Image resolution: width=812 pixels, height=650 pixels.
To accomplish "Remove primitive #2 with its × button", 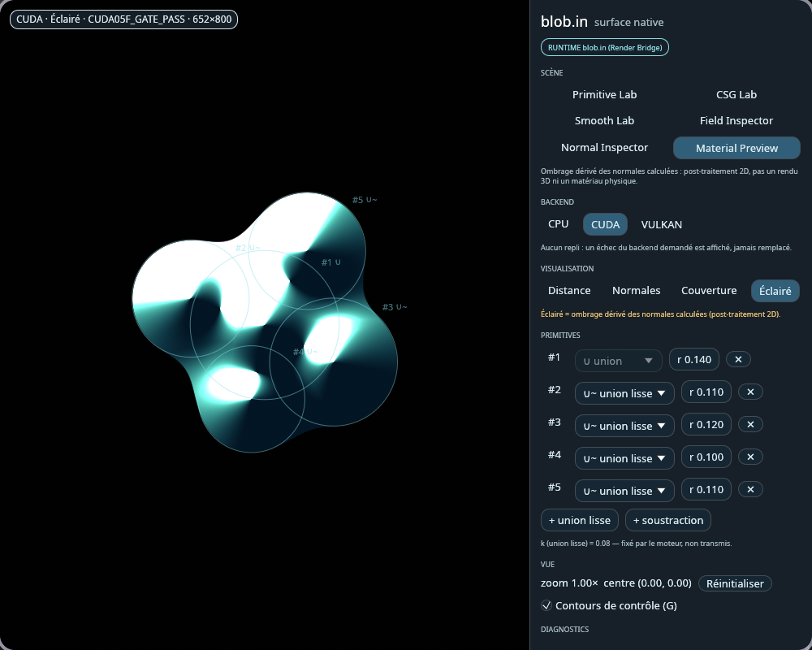I will pyautogui.click(x=750, y=392).
